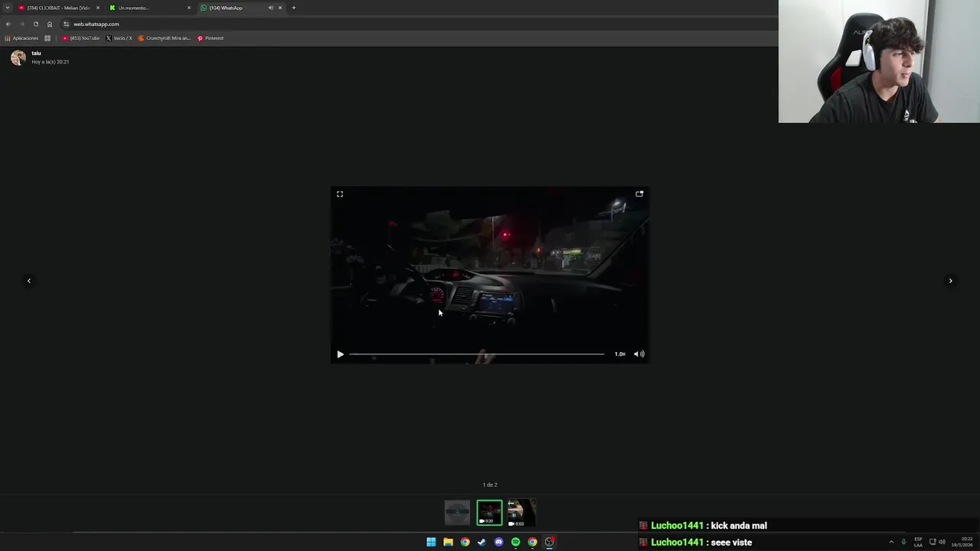The image size is (980, 551).
Task: Select the 0:20 video thumbnail
Action: coord(489,513)
